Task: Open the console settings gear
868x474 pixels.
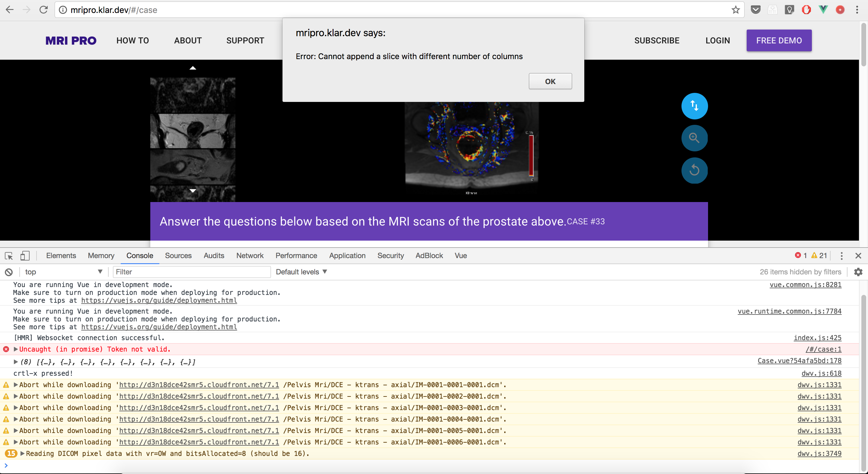Action: (x=858, y=272)
